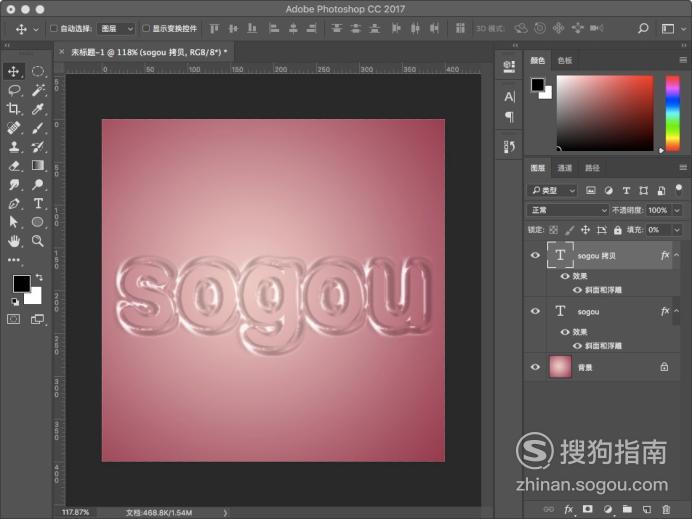Select the Dodge tool
The width and height of the screenshot is (692, 519).
pyautogui.click(x=38, y=184)
